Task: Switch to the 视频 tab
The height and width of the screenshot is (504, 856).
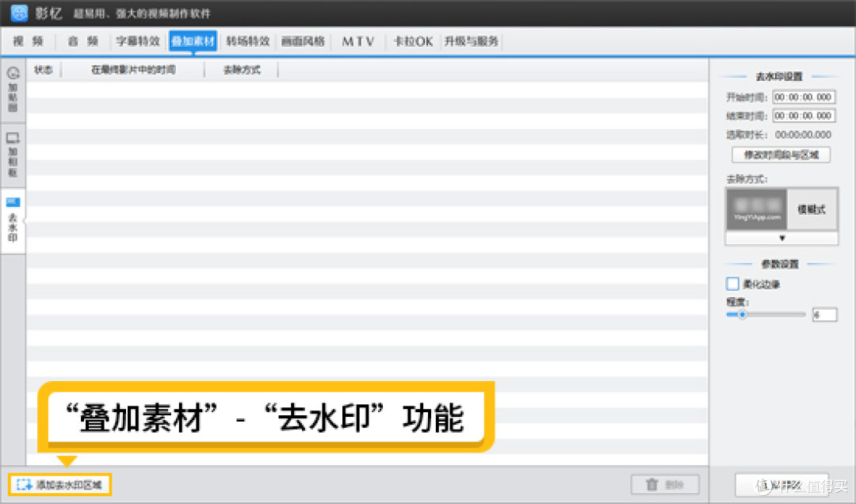Action: pyautogui.click(x=29, y=41)
